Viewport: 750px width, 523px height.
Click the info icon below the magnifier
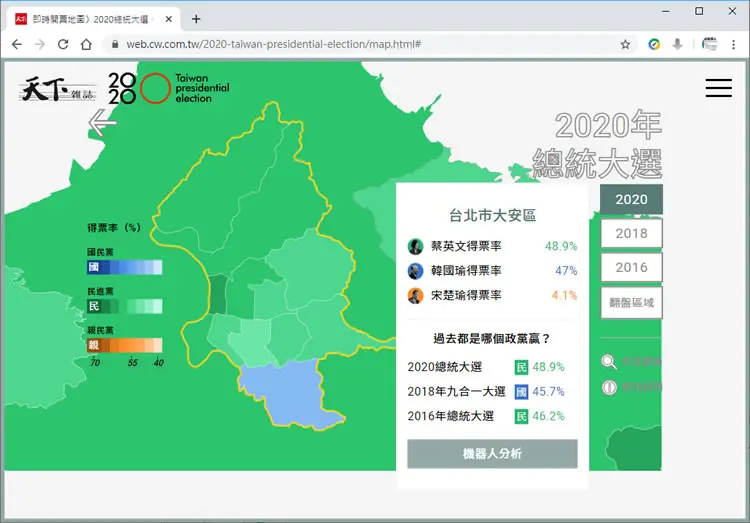coord(609,387)
